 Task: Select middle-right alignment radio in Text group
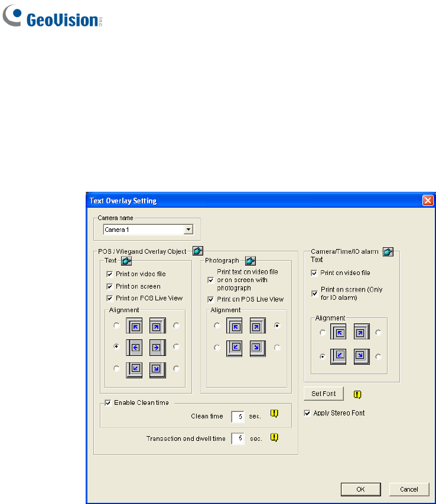tap(176, 347)
